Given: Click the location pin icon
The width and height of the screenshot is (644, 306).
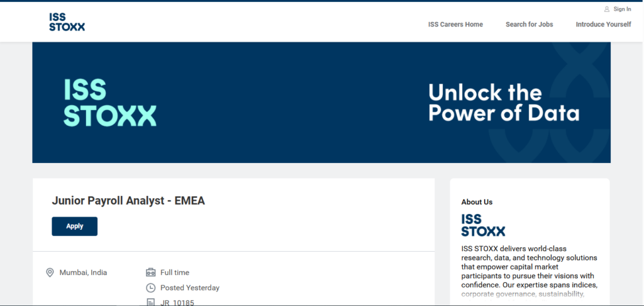Looking at the screenshot, I should coord(50,273).
